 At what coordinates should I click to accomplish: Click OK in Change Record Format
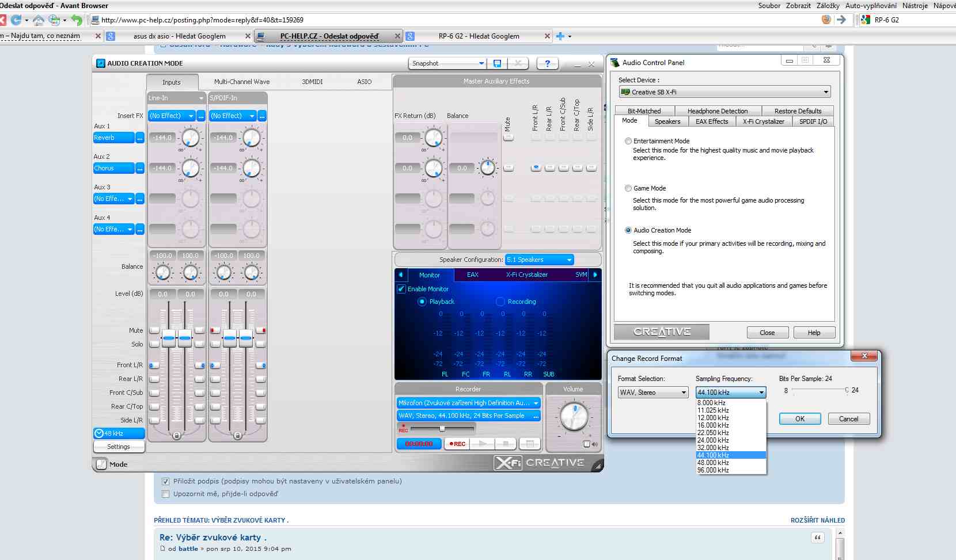point(800,419)
